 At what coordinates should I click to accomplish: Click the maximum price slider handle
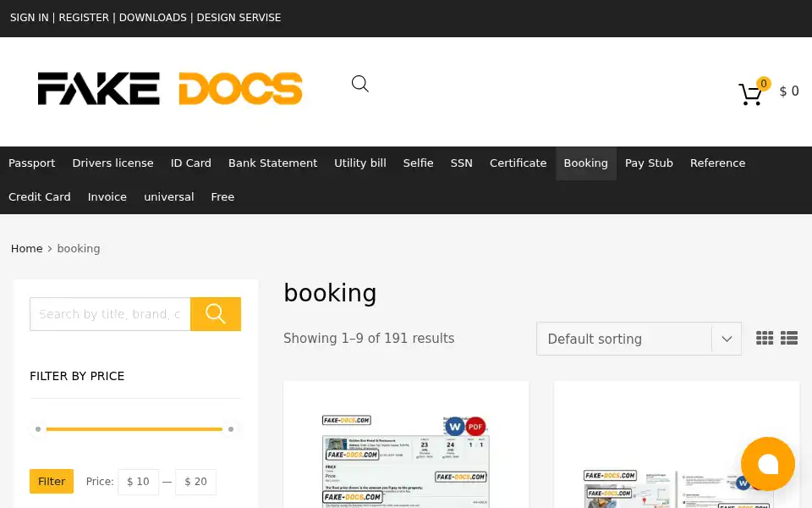231,429
